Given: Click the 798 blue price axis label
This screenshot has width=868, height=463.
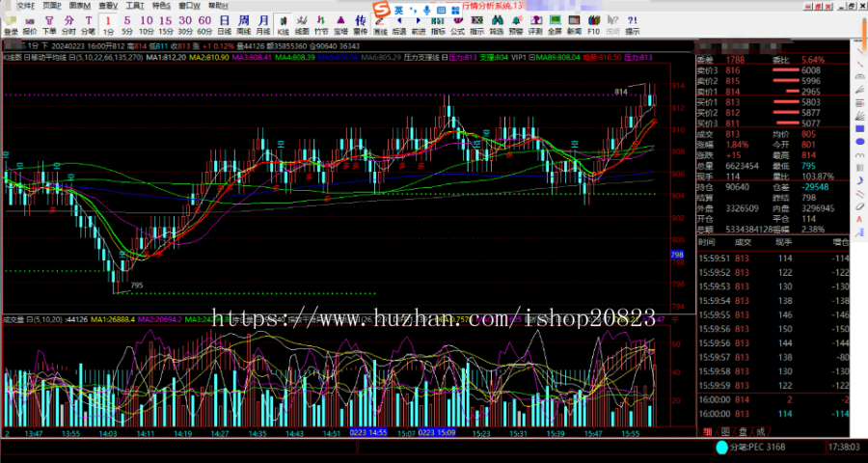Looking at the screenshot, I should 676,255.
